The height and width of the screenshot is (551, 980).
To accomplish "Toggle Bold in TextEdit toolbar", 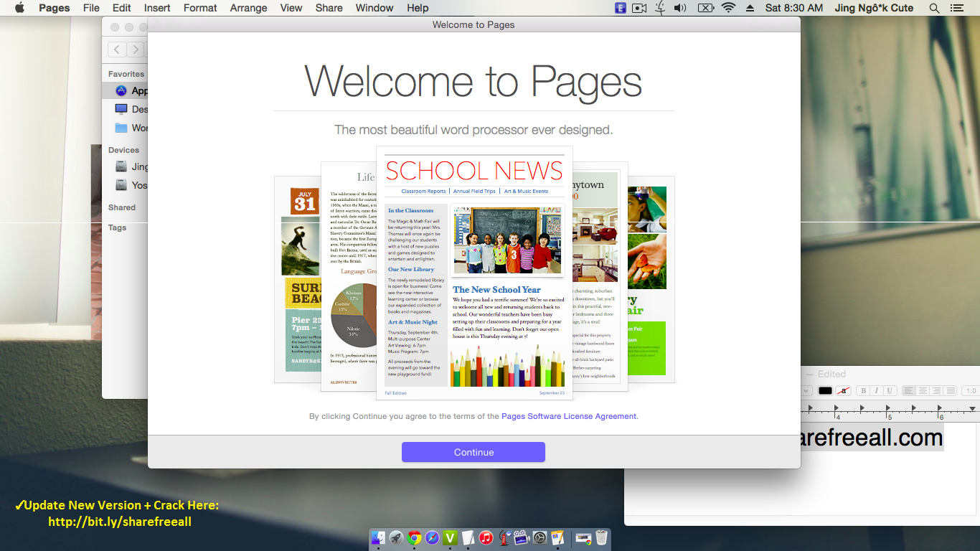I will point(863,391).
